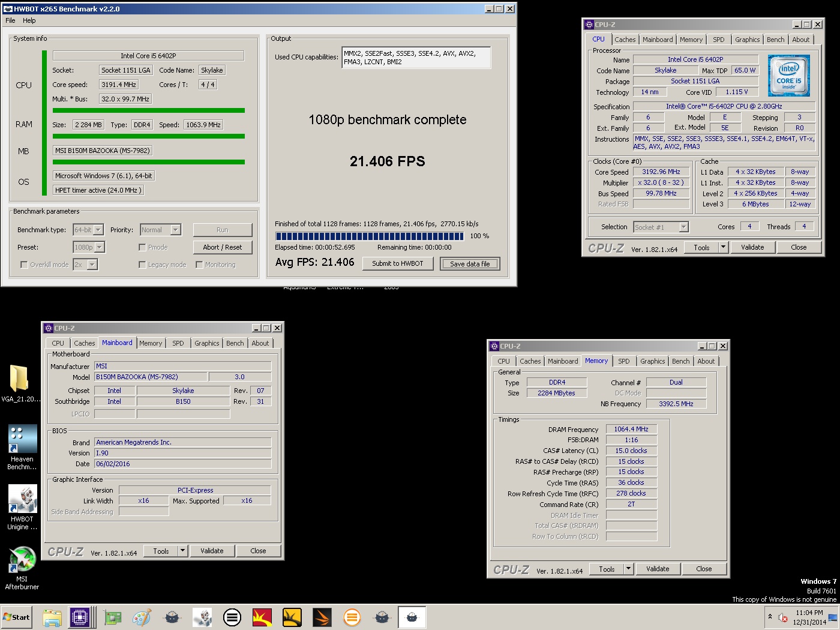This screenshot has width=840, height=630.
Task: Click the HWBOT x265 Benchmark title bar icon
Action: pyautogui.click(x=8, y=9)
